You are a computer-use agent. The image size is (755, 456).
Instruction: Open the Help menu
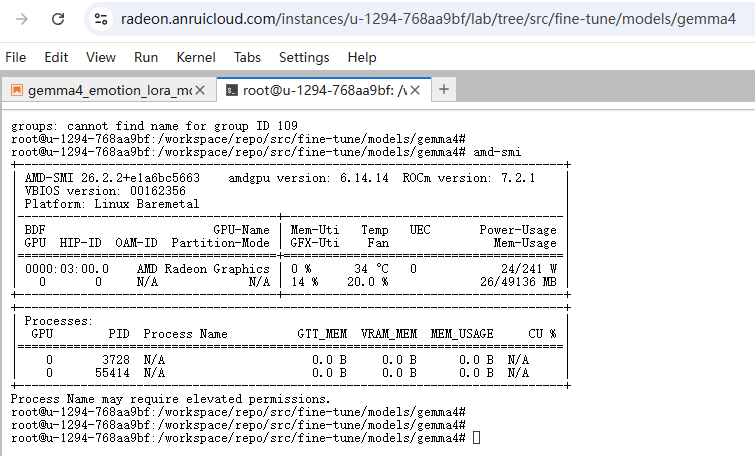(362, 57)
